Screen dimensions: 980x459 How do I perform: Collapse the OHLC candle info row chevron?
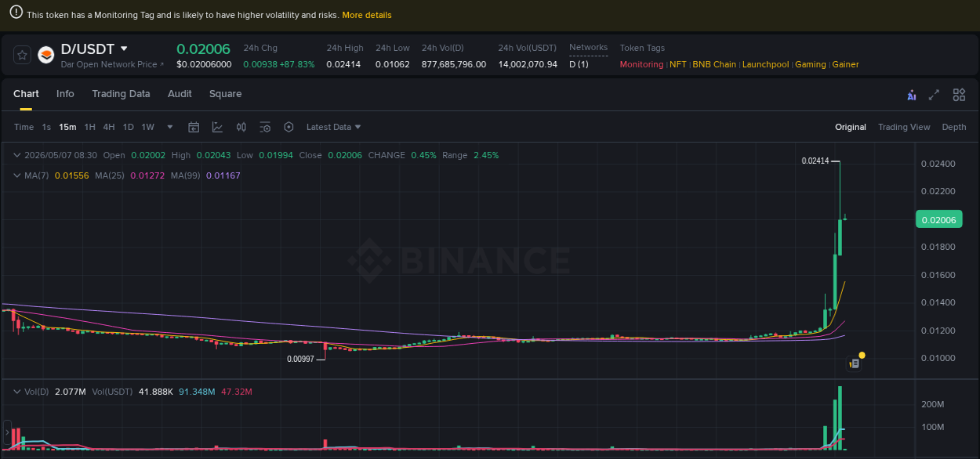17,155
